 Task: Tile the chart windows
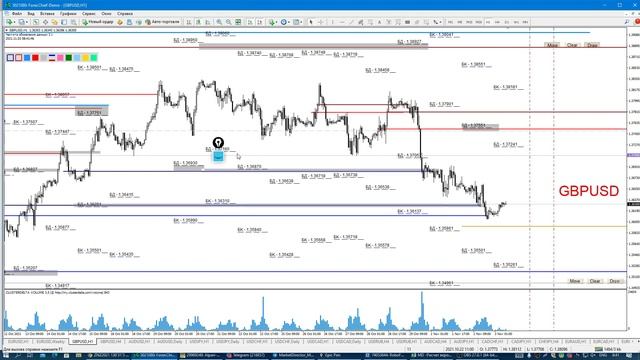[238, 22]
